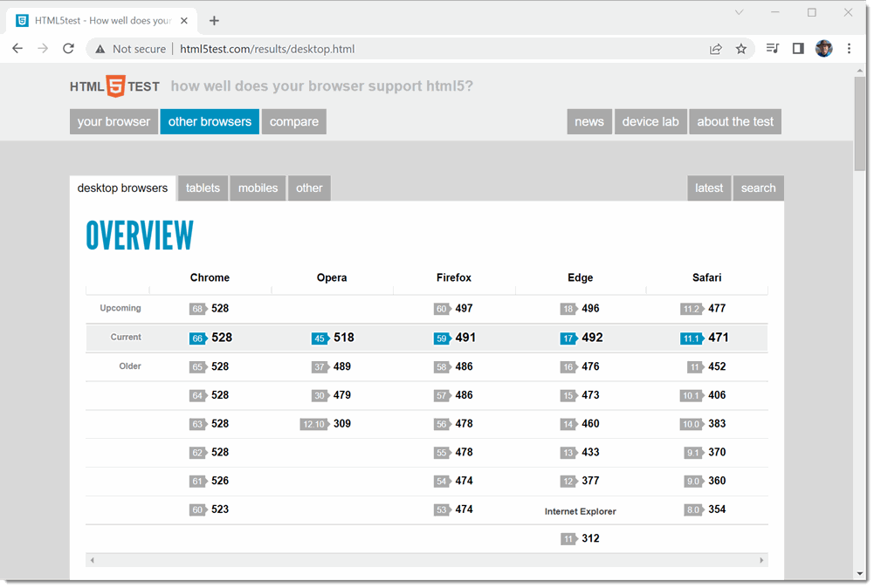The image size is (874, 588).
Task: Close the HTML5test tab
Action: (x=184, y=21)
